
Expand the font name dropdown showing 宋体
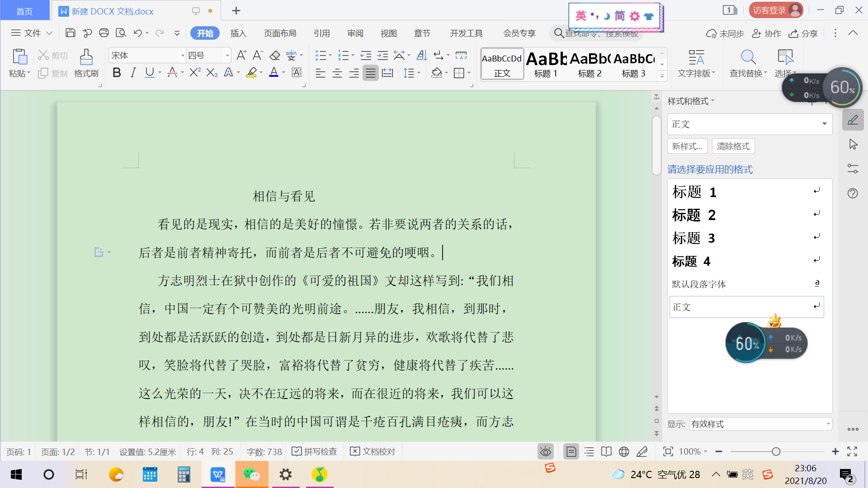pyautogui.click(x=183, y=56)
